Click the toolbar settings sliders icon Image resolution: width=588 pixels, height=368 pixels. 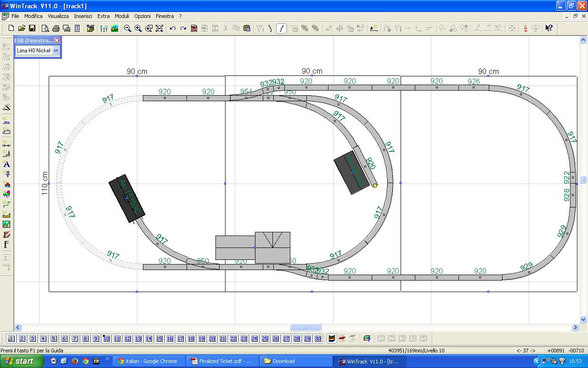click(x=104, y=29)
